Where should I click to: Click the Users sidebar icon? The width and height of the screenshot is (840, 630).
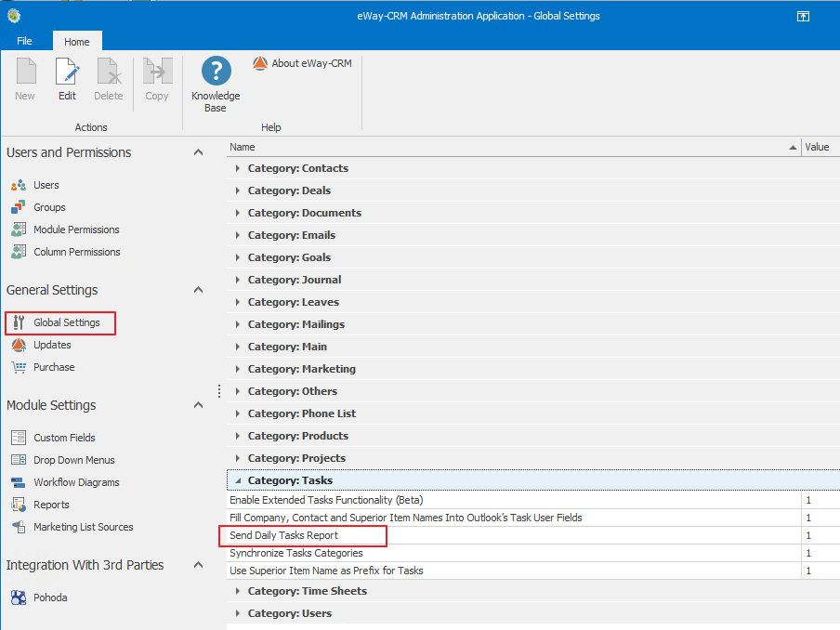click(x=19, y=185)
